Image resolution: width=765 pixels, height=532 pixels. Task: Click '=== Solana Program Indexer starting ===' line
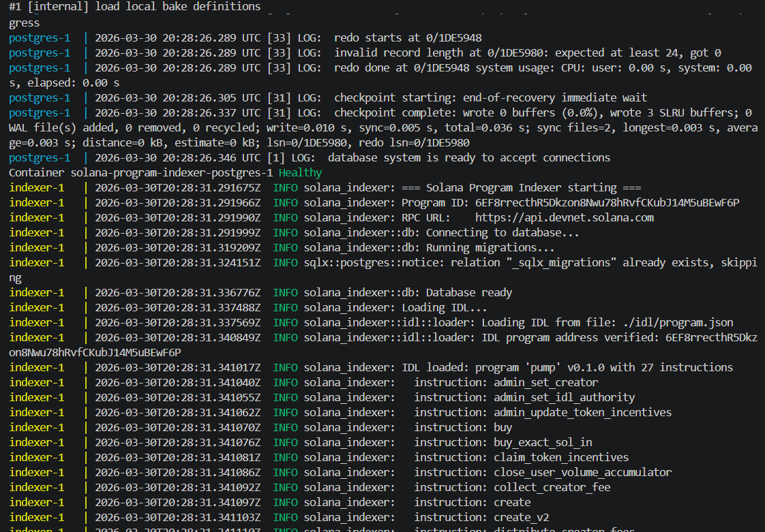[x=521, y=188]
